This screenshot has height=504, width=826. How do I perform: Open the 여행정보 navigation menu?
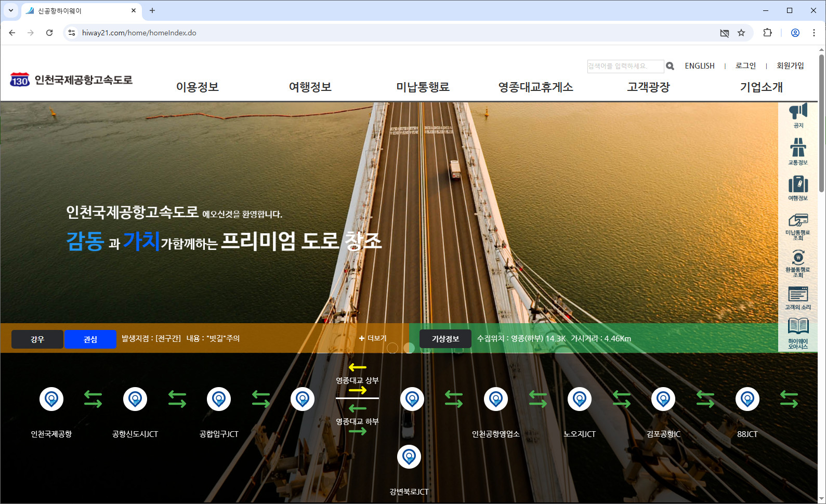click(x=310, y=87)
